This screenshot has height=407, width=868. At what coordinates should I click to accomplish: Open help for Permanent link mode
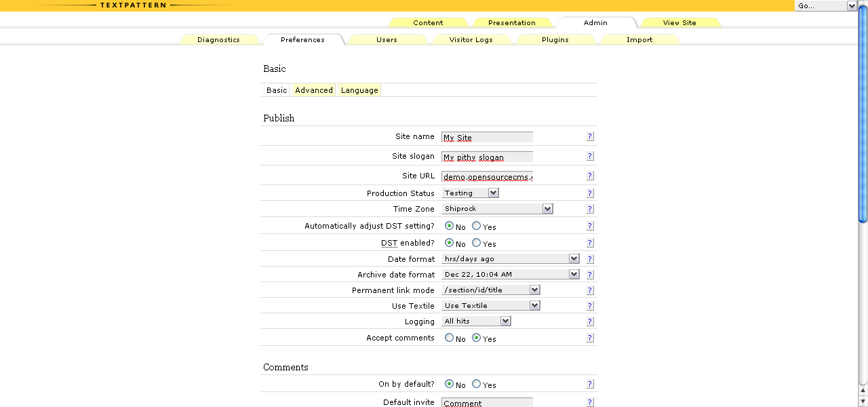(590, 290)
